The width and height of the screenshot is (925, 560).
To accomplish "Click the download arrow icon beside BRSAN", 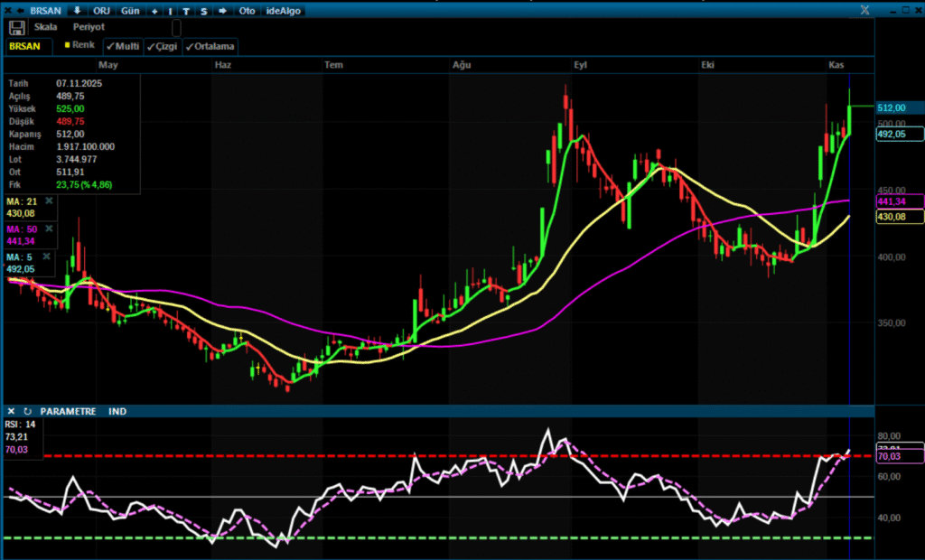I will 77,11.
